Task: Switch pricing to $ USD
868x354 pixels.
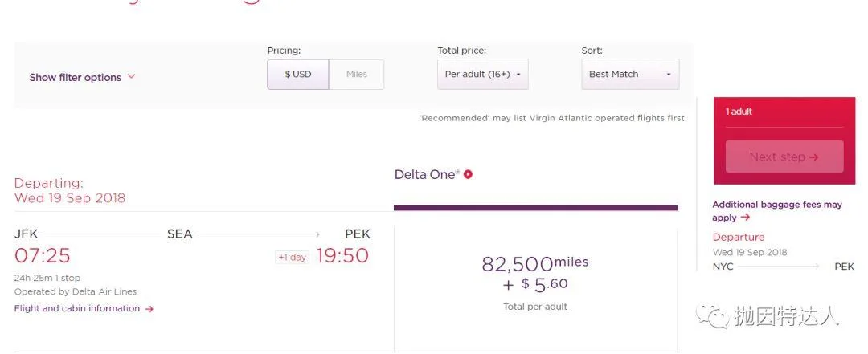Action: click(x=298, y=74)
